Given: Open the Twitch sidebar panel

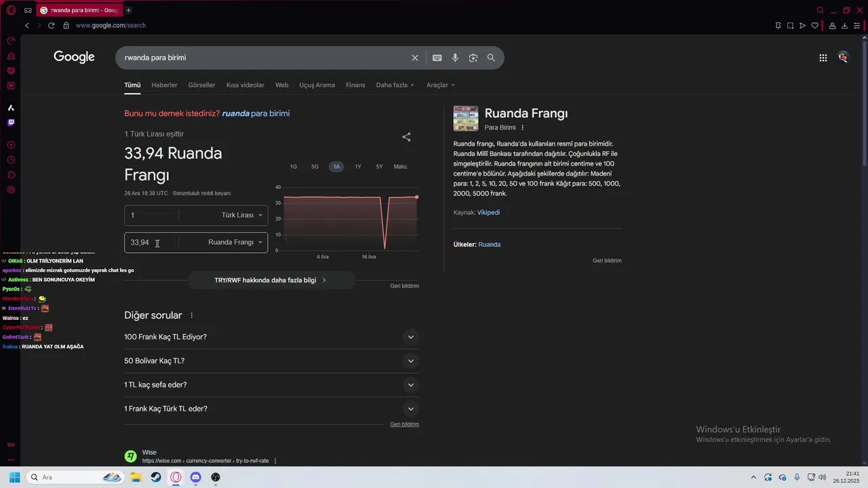Looking at the screenshot, I should click(x=11, y=123).
